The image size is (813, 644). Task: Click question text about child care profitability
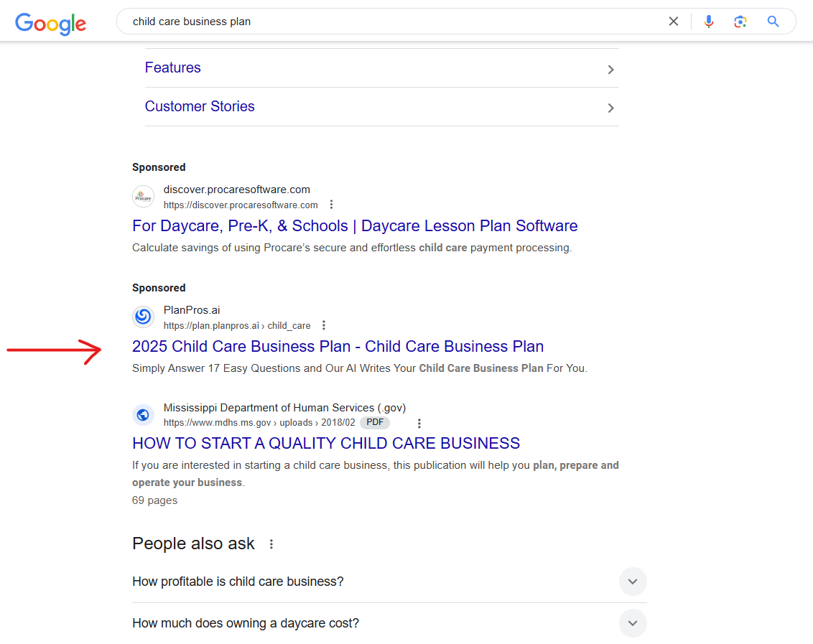(238, 582)
